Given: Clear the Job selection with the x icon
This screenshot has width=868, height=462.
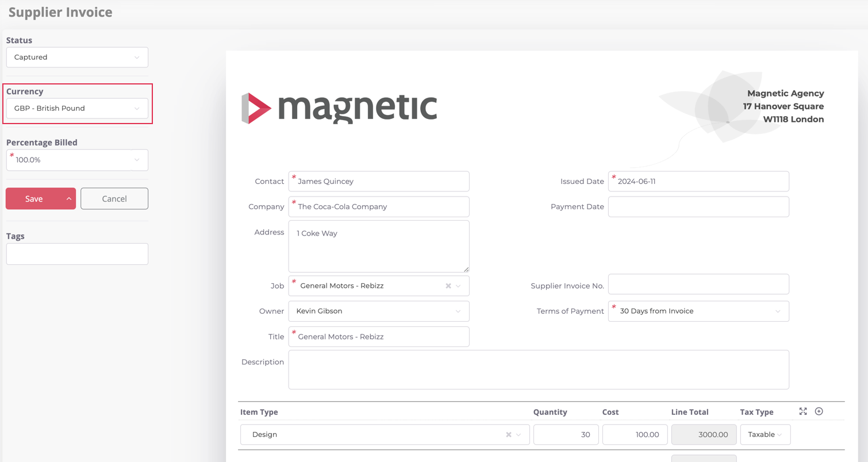Looking at the screenshot, I should coord(448,286).
